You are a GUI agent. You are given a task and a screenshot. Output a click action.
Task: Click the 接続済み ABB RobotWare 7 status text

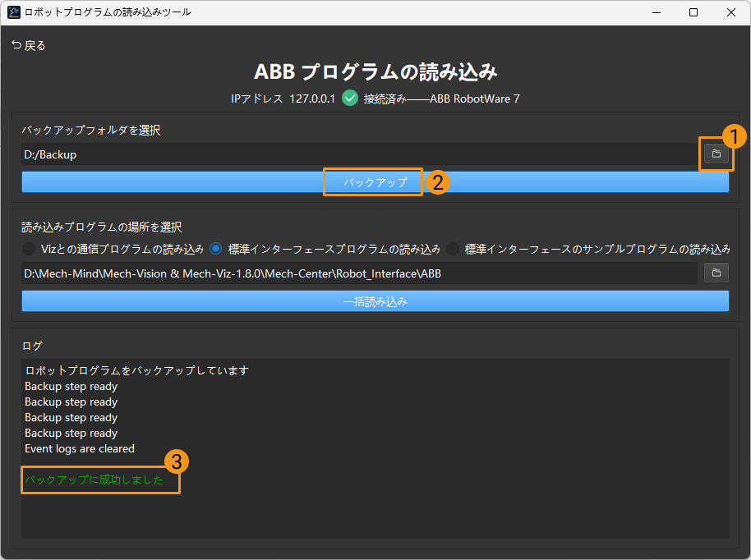tap(441, 99)
